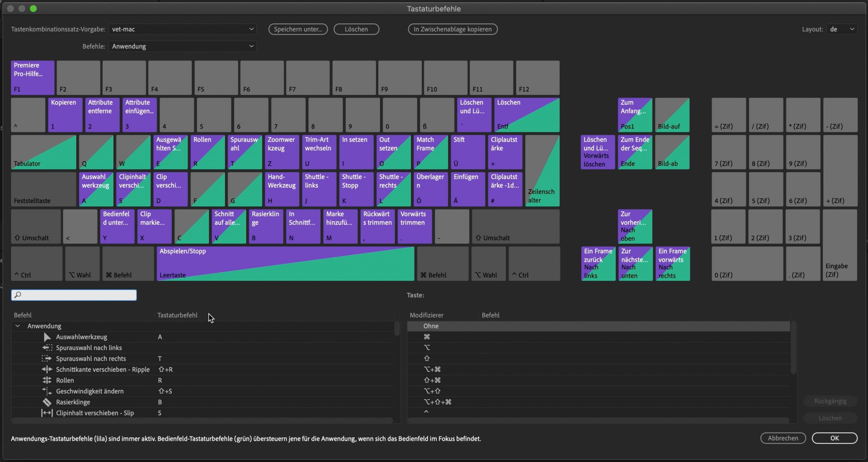Click the Spurauswahl nach links icon

click(47, 348)
